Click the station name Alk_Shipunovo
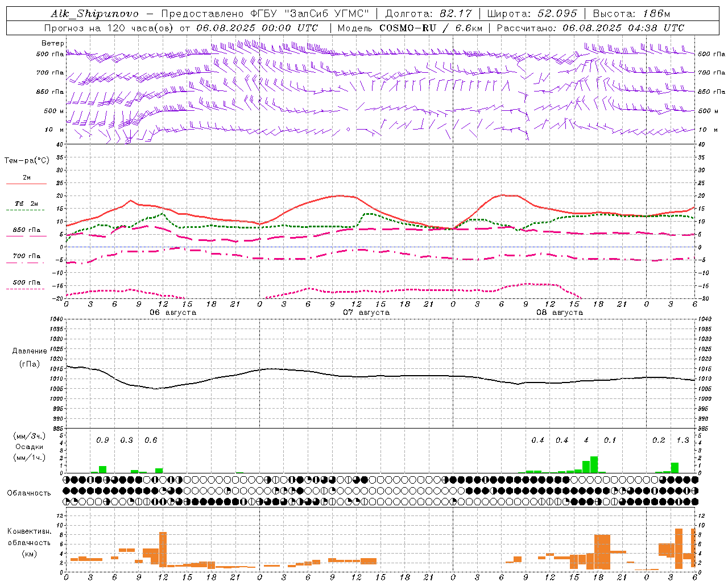The image size is (728, 582). [94, 14]
